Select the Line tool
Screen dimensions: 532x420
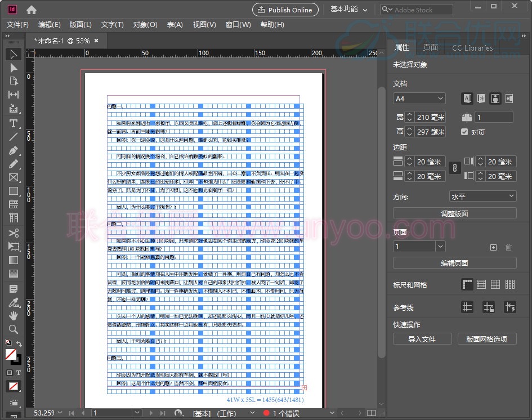point(14,137)
